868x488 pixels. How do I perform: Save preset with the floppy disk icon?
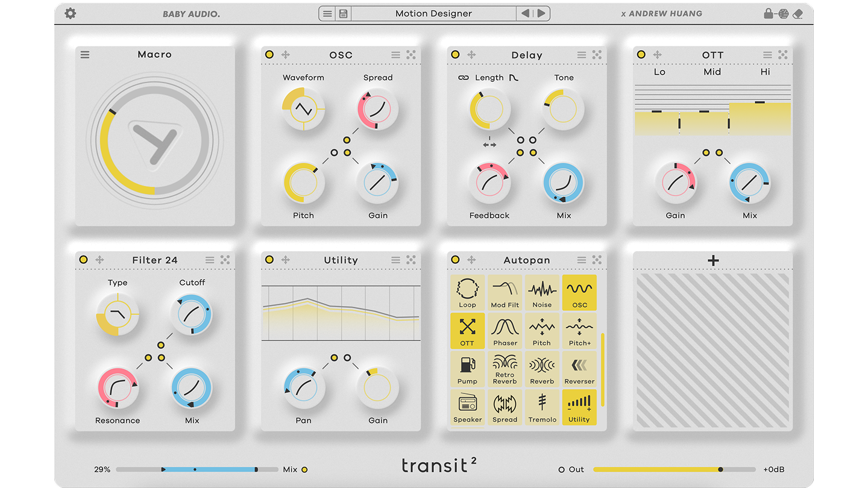point(343,13)
